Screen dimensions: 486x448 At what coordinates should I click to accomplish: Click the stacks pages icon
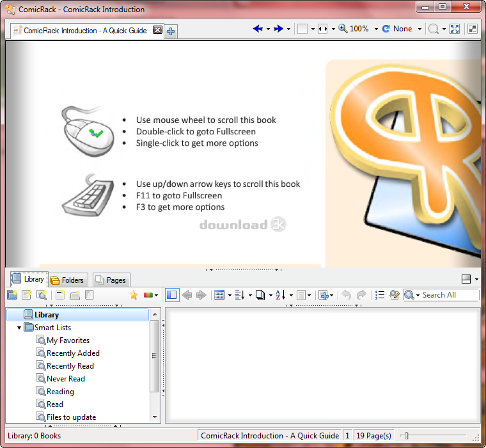tap(260, 295)
